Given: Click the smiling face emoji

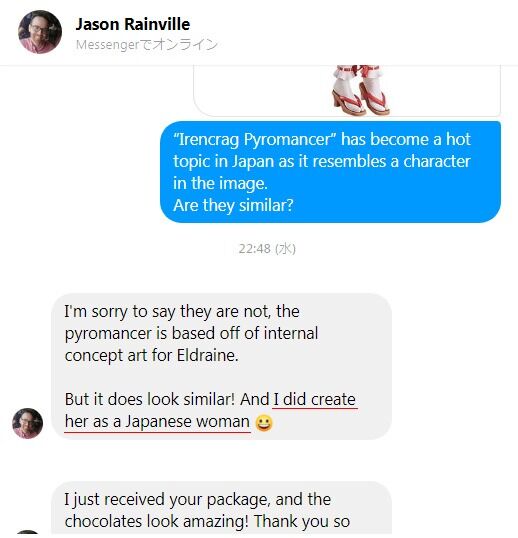Looking at the screenshot, I should pyautogui.click(x=264, y=423).
